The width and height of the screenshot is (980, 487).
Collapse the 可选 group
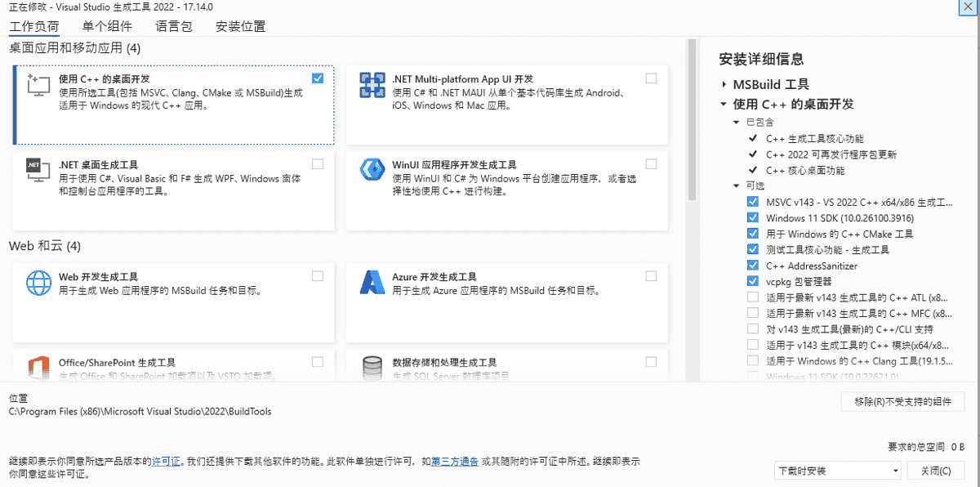click(x=737, y=185)
